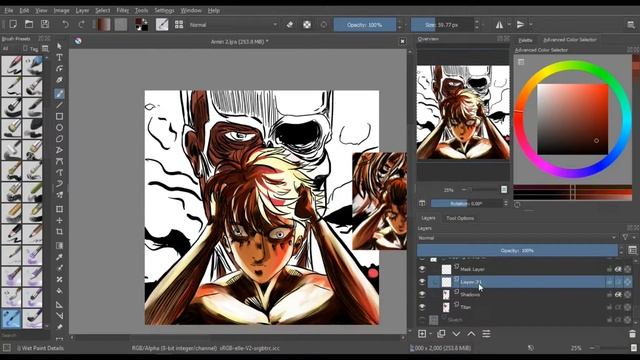640x360 pixels.
Task: Open horizontal mirror options dropdown arrow
Action: pos(509,24)
